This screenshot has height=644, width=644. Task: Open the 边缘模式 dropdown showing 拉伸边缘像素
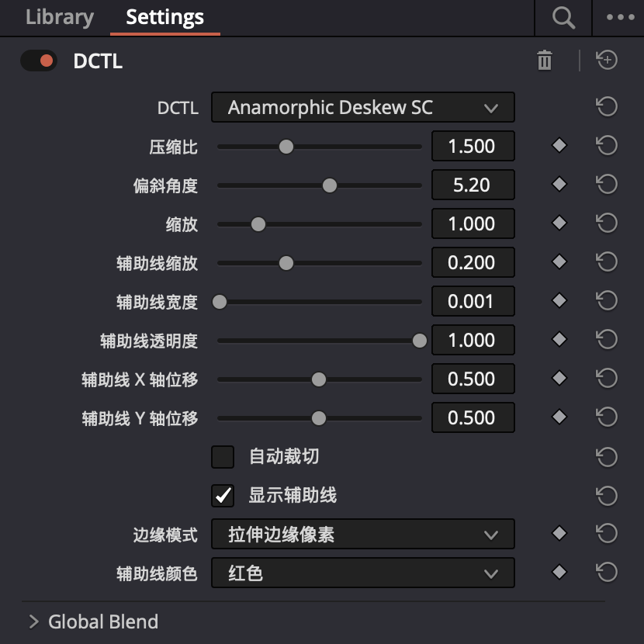pyautogui.click(x=362, y=534)
